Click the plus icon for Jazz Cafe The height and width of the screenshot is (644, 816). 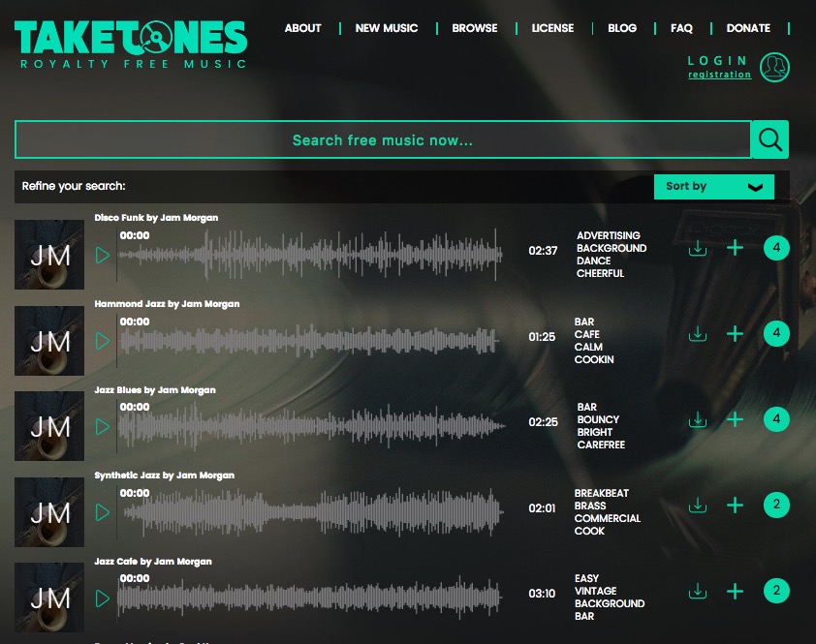(x=735, y=591)
